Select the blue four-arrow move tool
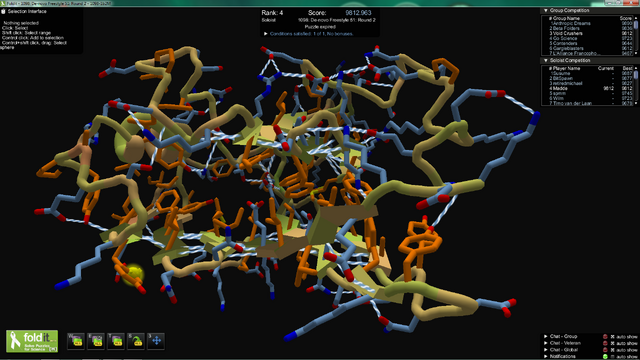Image resolution: width=640 pixels, height=360 pixels. point(156,341)
